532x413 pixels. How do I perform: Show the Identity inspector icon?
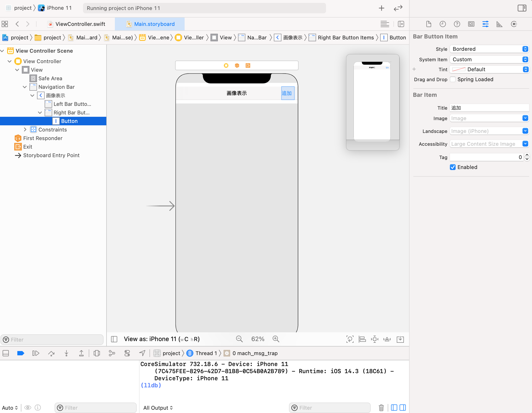pyautogui.click(x=471, y=24)
